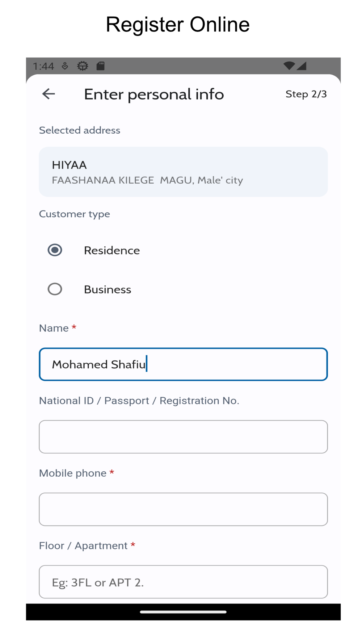Click the National ID / Passport field
This screenshot has height=644, width=362.
(x=183, y=437)
